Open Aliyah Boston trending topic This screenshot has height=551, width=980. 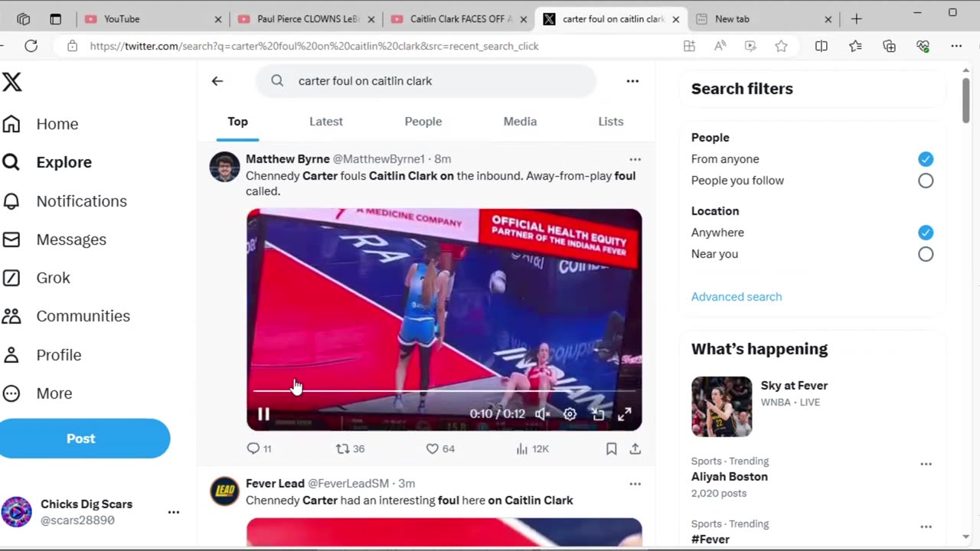pos(730,477)
